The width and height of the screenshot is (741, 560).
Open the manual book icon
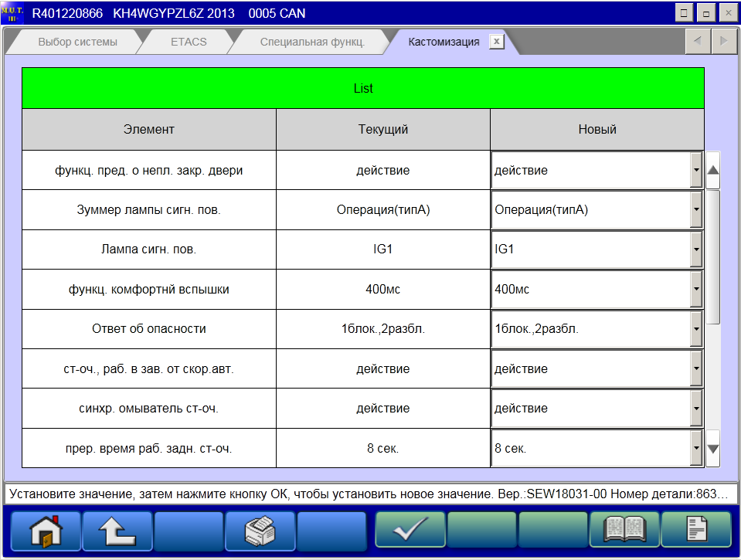[x=624, y=530]
